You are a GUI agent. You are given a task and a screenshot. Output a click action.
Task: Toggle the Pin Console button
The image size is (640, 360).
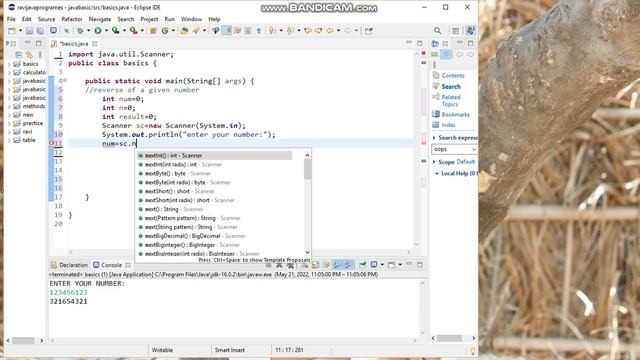362,265
